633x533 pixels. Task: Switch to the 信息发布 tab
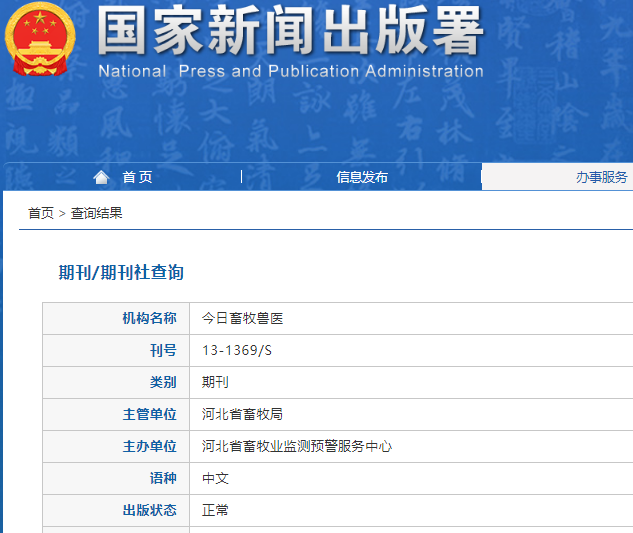(362, 177)
